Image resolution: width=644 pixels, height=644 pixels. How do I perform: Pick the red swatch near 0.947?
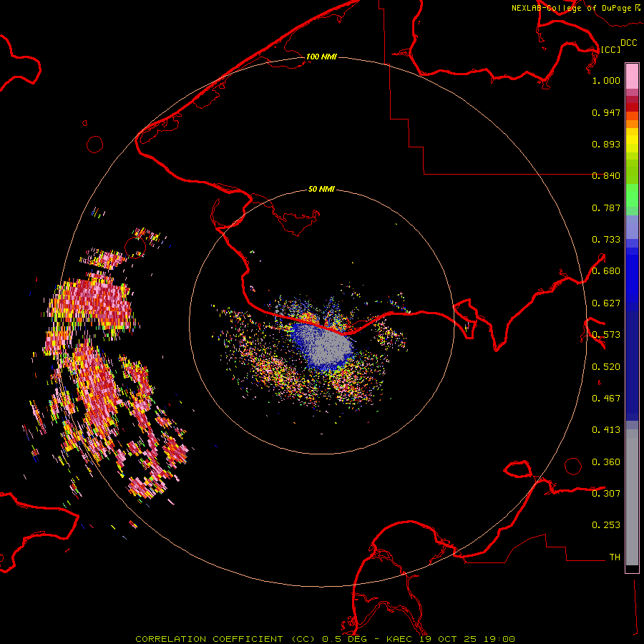point(632,107)
